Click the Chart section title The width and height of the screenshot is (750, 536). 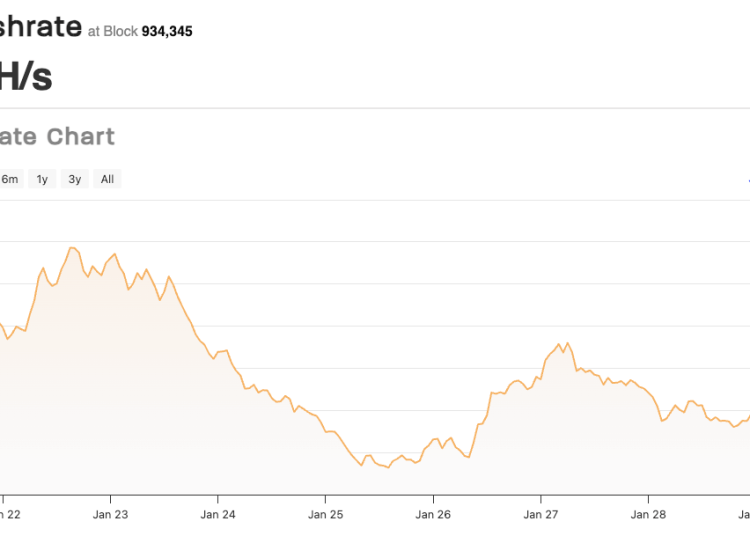coord(58,136)
